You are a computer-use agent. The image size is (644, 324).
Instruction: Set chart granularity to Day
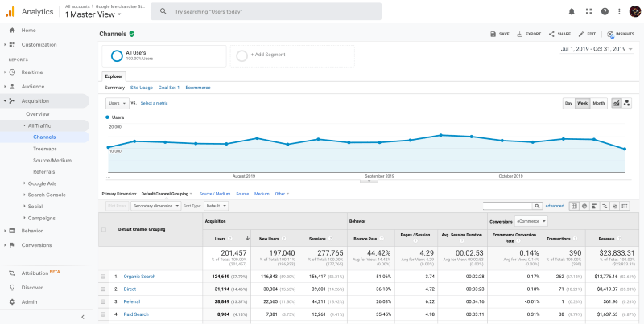pos(568,104)
